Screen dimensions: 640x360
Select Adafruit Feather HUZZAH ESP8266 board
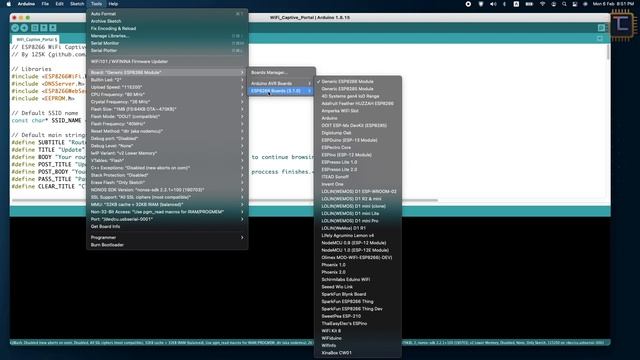click(358, 103)
